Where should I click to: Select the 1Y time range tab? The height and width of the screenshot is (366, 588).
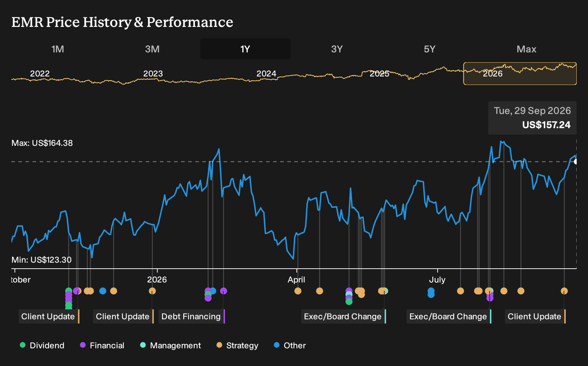coord(245,49)
